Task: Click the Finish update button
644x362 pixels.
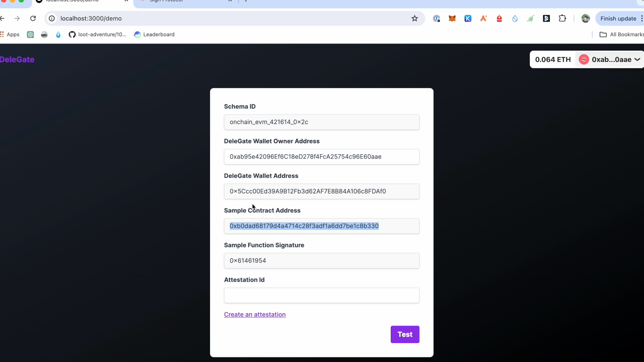Action: coord(618,18)
